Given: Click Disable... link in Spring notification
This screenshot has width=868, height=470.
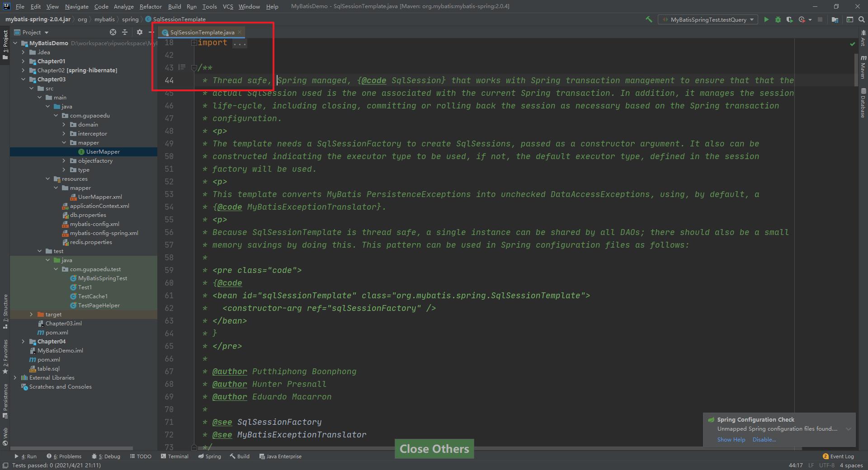Looking at the screenshot, I should point(764,439).
